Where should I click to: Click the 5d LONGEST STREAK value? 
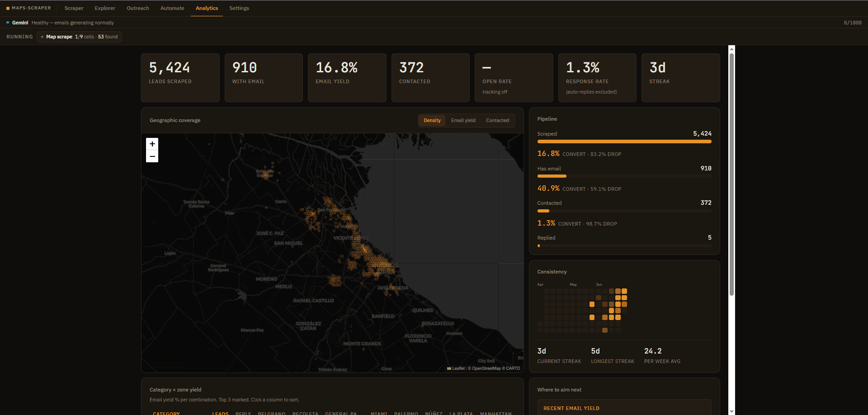point(595,351)
